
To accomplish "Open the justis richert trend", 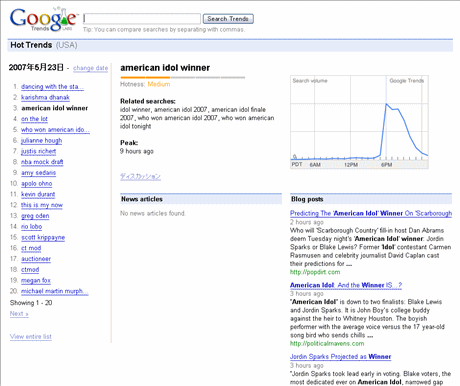I will click(39, 151).
